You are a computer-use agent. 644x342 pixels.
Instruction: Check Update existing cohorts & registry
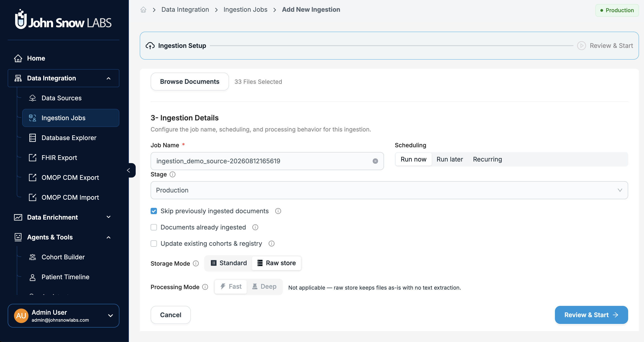point(154,244)
